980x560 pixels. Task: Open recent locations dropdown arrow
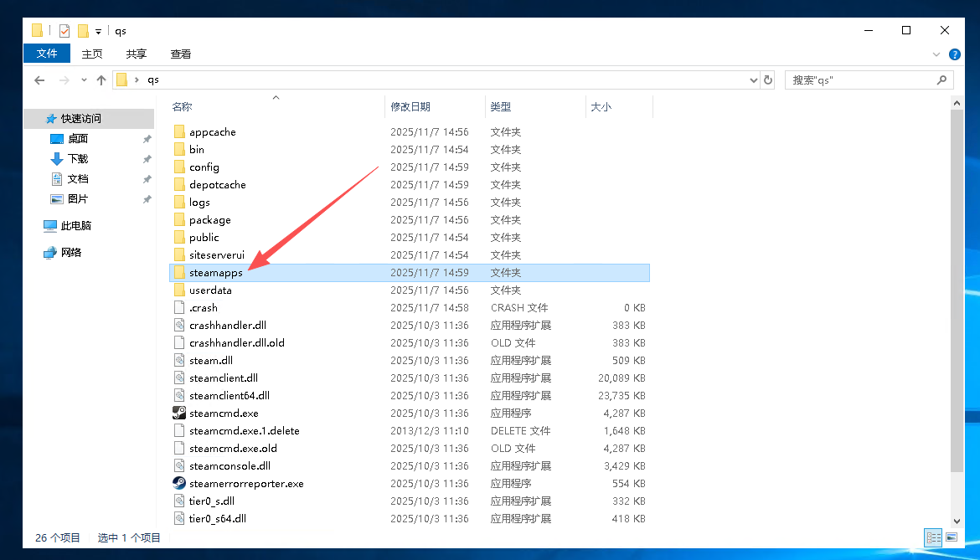point(84,80)
